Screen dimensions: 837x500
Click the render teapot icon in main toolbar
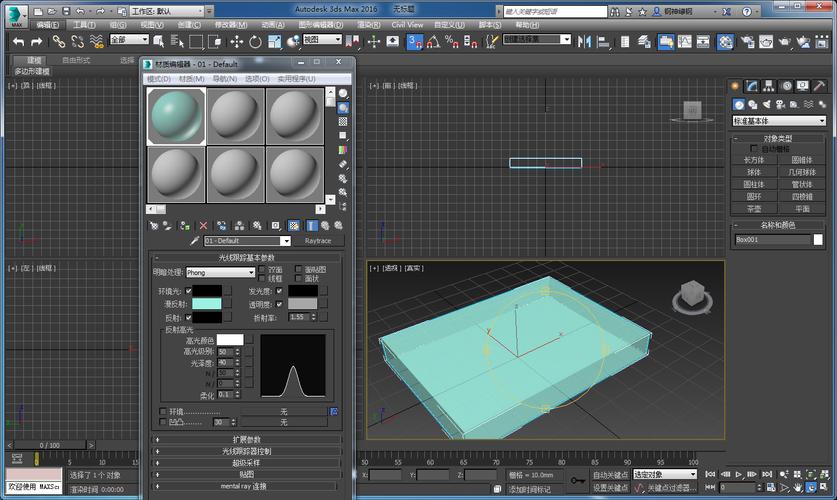785,41
